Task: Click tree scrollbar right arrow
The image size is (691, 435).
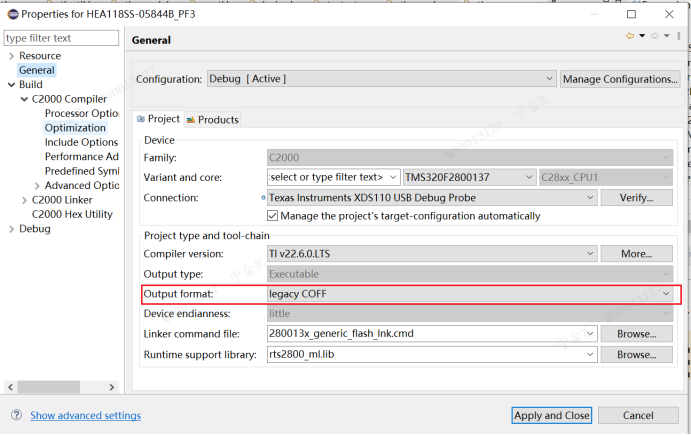Action: pos(112,387)
